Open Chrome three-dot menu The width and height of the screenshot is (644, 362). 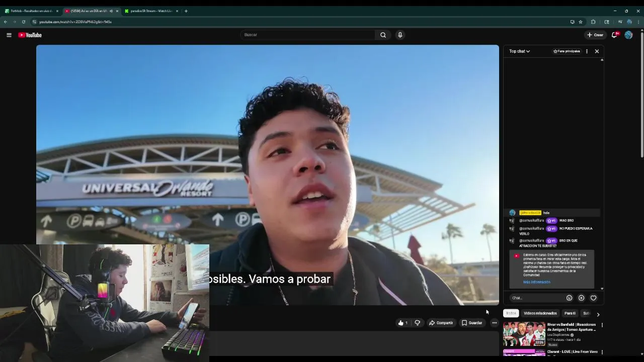[638, 22]
